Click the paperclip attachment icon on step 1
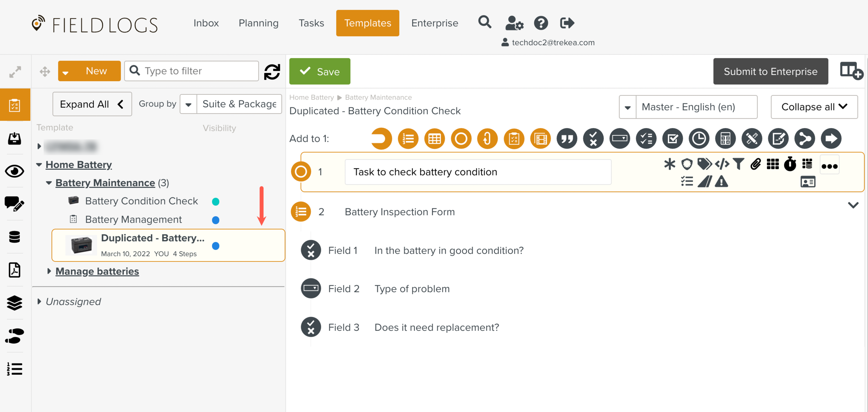The image size is (868, 412). pyautogui.click(x=756, y=164)
